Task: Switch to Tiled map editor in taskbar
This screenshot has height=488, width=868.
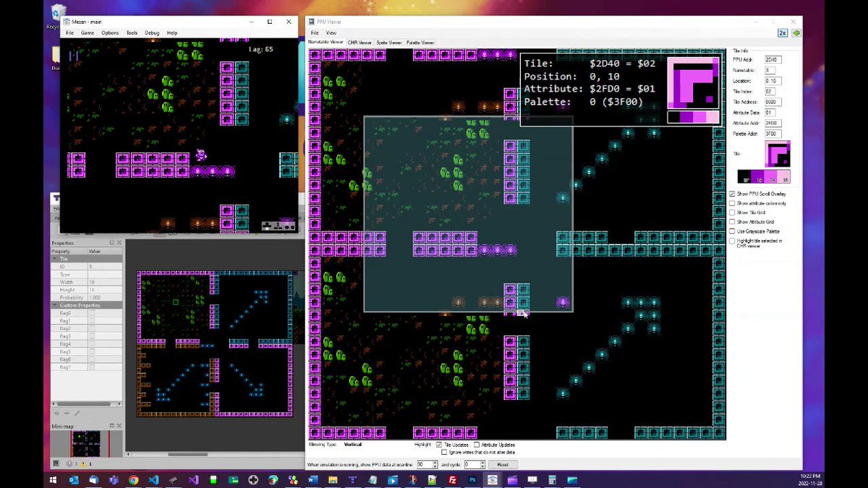Action: 353,479
